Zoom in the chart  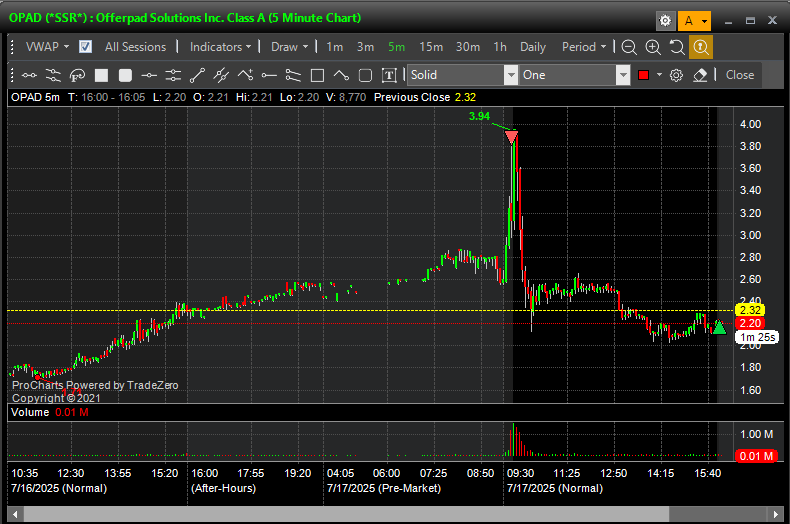(x=653, y=47)
